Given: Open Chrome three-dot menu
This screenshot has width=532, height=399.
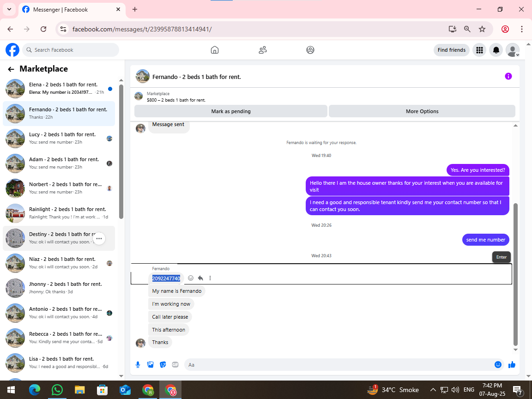Looking at the screenshot, I should [522, 29].
